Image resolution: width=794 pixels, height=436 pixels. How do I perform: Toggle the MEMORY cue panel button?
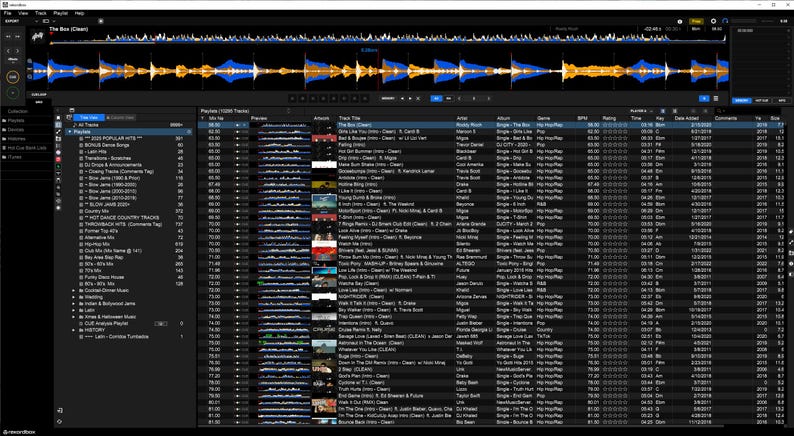pyautogui.click(x=741, y=101)
